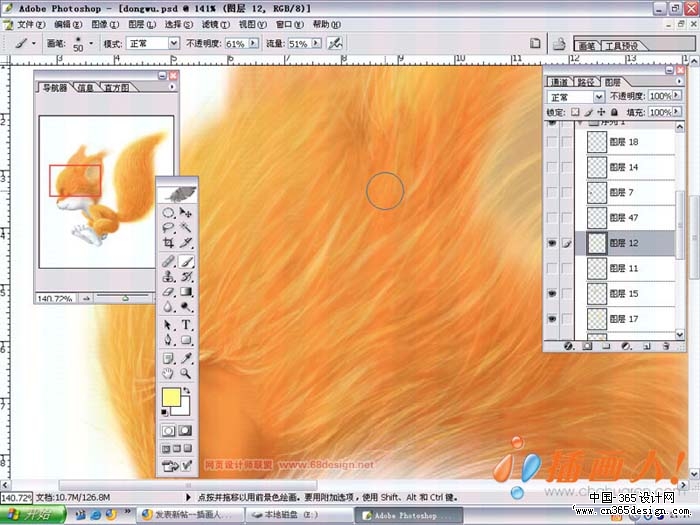The image size is (700, 525).
Task: Select the Hand tool
Action: 168,373
